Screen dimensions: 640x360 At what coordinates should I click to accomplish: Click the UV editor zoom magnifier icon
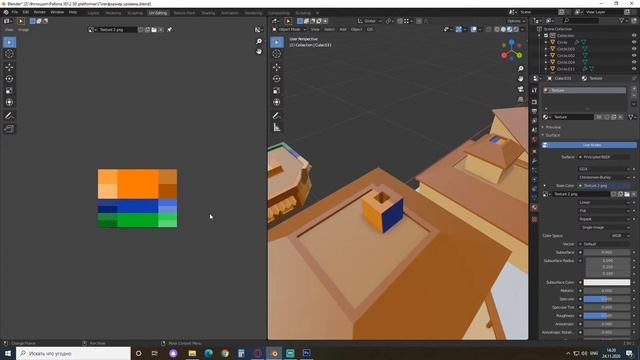(x=259, y=41)
